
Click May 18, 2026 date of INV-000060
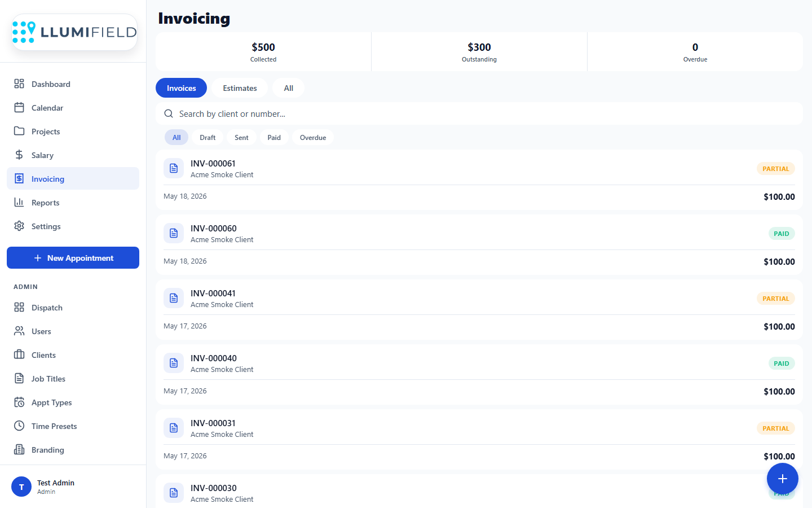185,261
